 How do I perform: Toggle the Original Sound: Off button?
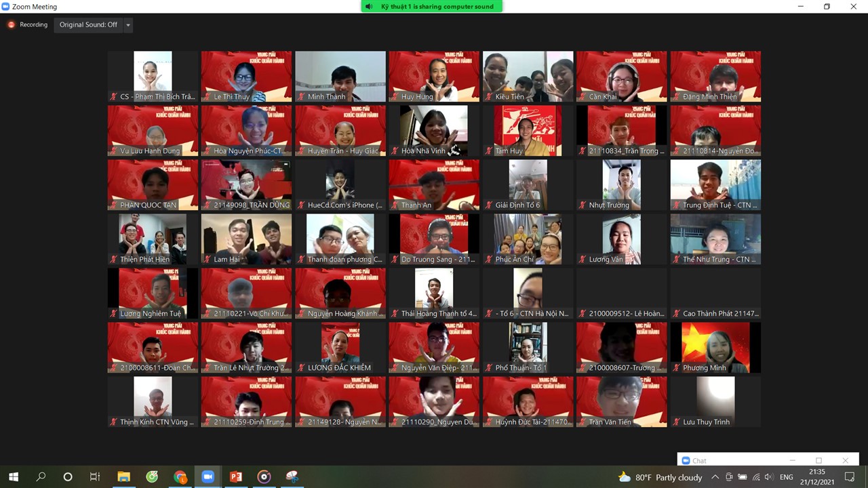tap(88, 24)
